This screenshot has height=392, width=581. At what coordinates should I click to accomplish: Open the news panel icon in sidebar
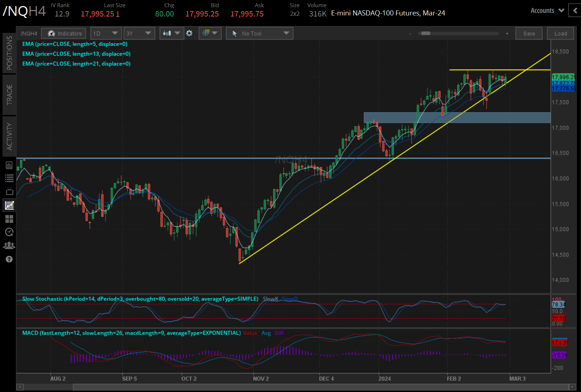[9, 165]
